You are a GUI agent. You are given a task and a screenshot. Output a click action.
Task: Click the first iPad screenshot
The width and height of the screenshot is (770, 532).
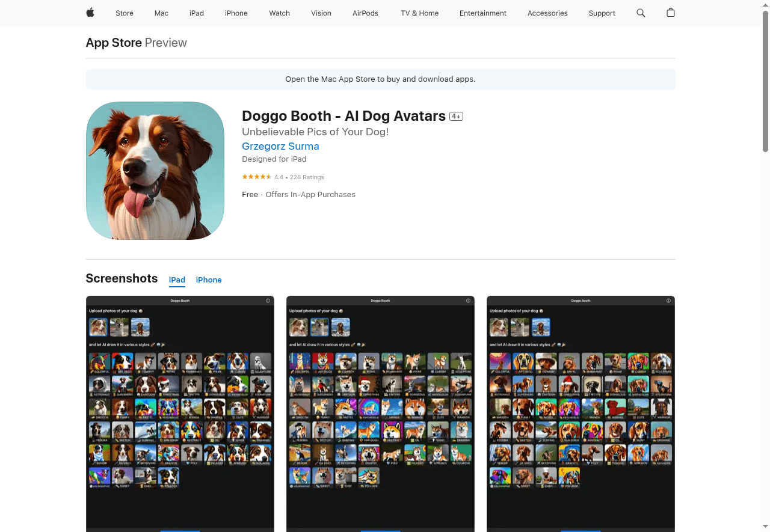pos(180,414)
